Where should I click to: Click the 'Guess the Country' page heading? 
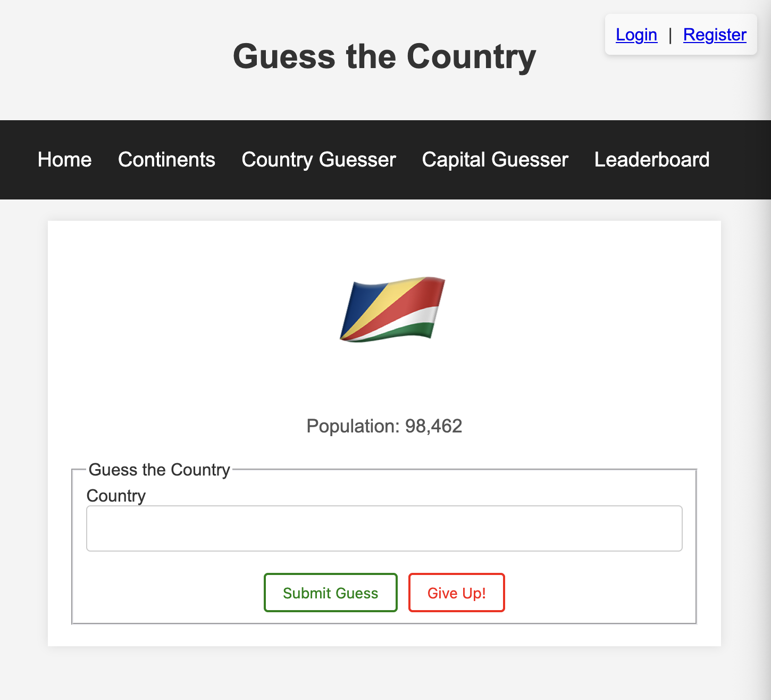tap(384, 56)
